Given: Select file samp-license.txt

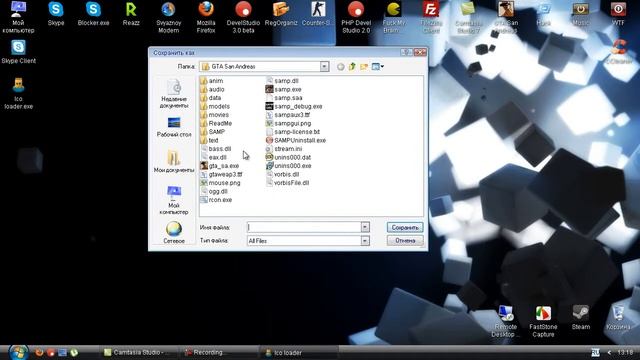Looking at the screenshot, I should (293, 132).
